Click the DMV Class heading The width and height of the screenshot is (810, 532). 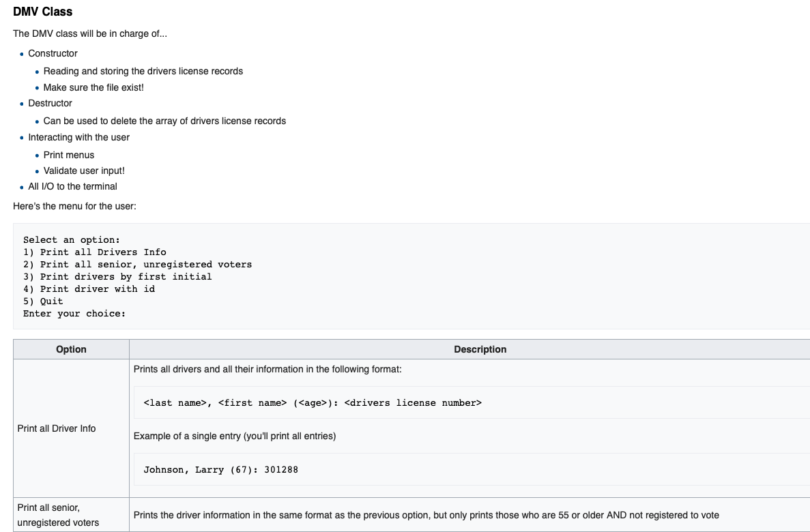coord(44,12)
